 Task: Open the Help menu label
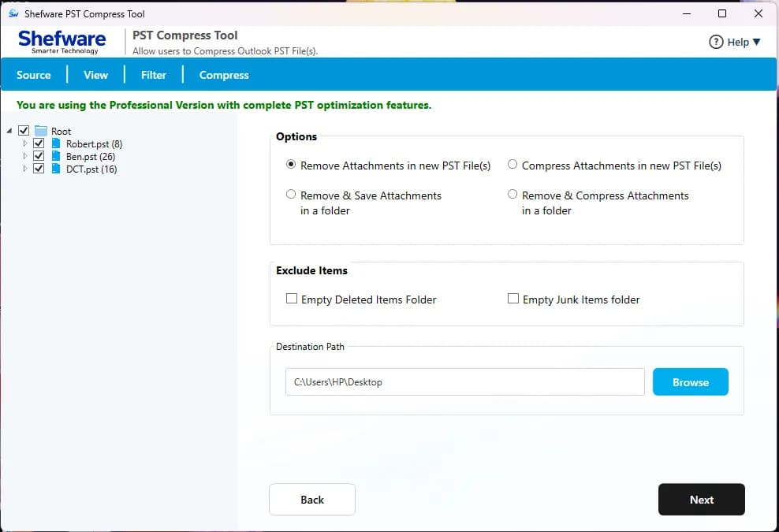tap(738, 43)
